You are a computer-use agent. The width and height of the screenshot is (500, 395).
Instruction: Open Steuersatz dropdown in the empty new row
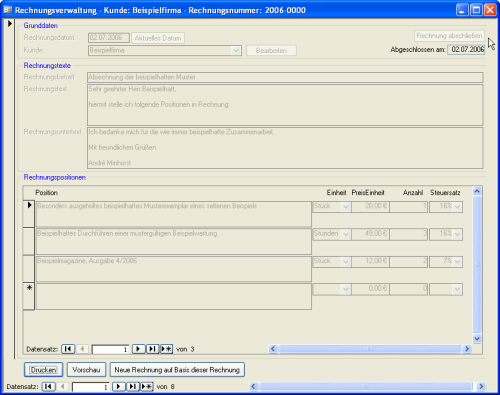pos(457,289)
